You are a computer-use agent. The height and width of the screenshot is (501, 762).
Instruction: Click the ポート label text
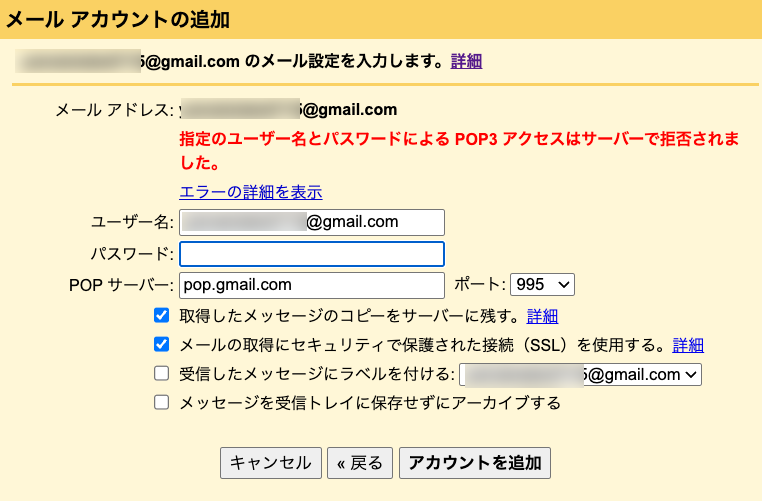(x=479, y=285)
